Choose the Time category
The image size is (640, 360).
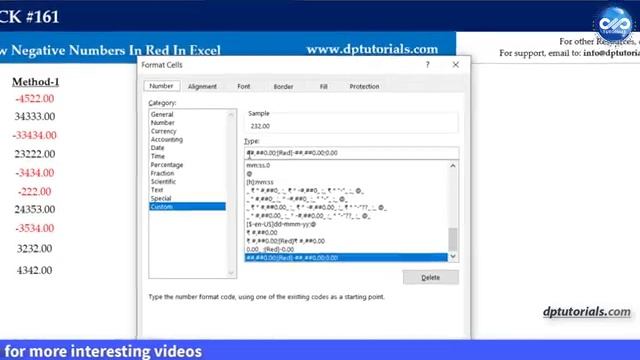(x=158, y=156)
